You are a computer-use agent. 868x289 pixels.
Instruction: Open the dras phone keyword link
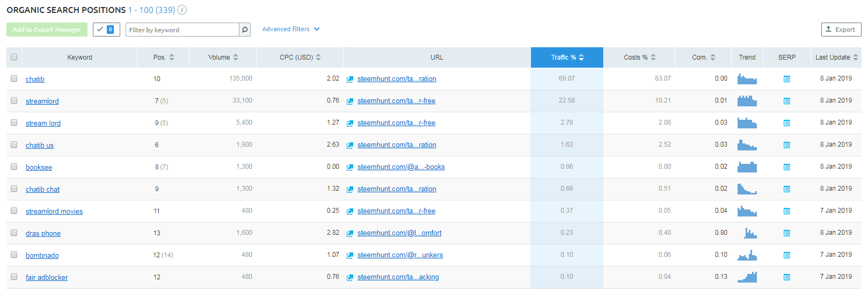43,234
